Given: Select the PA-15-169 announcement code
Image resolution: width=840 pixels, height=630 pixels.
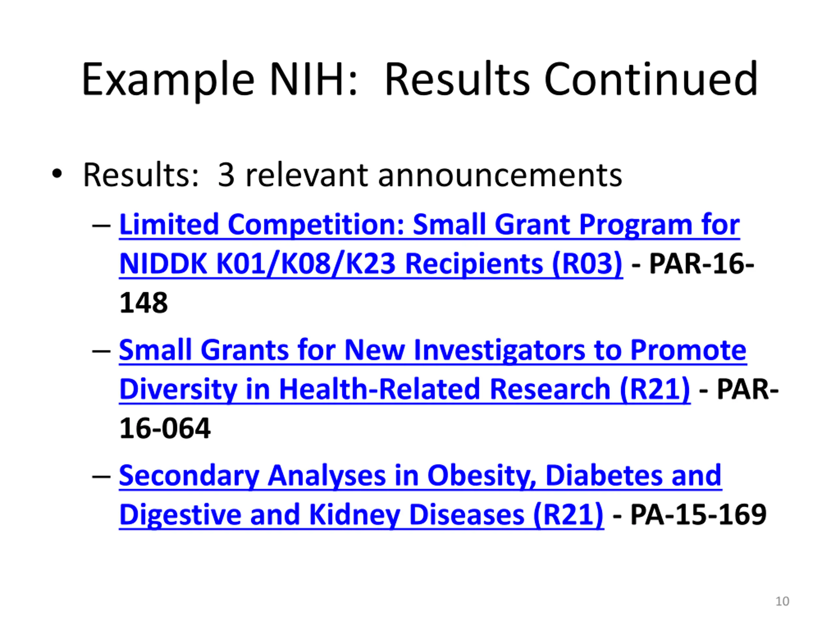Looking at the screenshot, I should 698,514.
